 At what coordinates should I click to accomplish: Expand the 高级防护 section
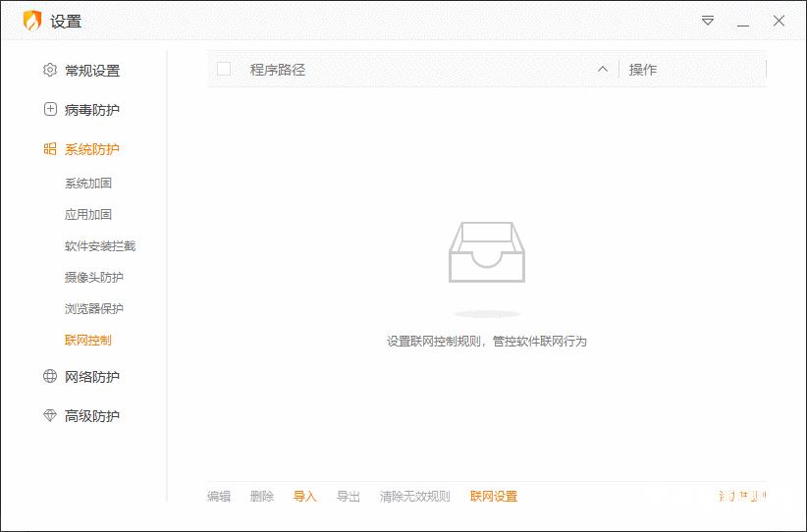click(92, 416)
